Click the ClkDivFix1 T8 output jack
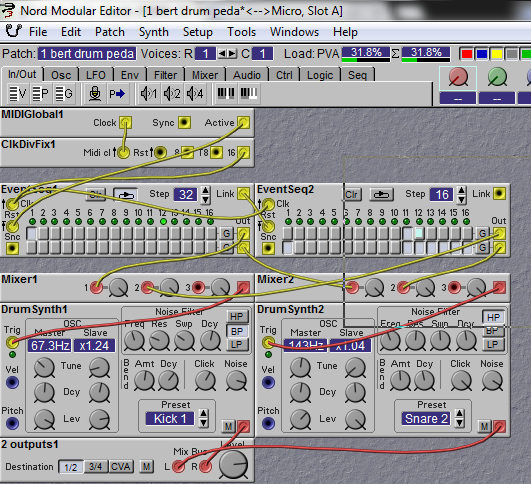Image resolution: width=531 pixels, height=484 pixels. [216, 152]
